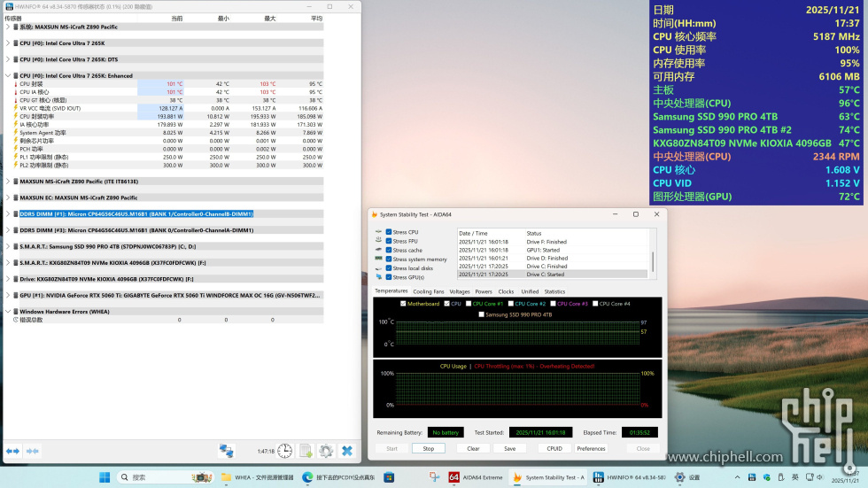Click HWiNFO expand columns arrows icon
The height and width of the screenshot is (488, 868).
tap(12, 451)
